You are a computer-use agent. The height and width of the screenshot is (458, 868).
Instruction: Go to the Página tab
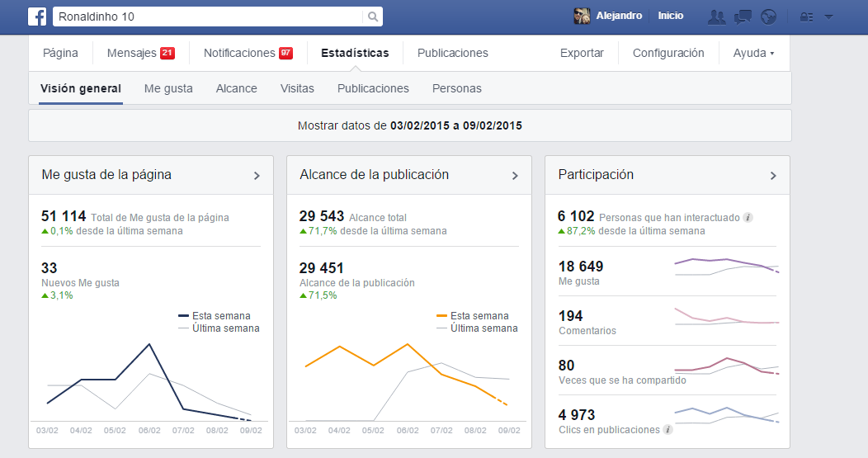[x=60, y=53]
